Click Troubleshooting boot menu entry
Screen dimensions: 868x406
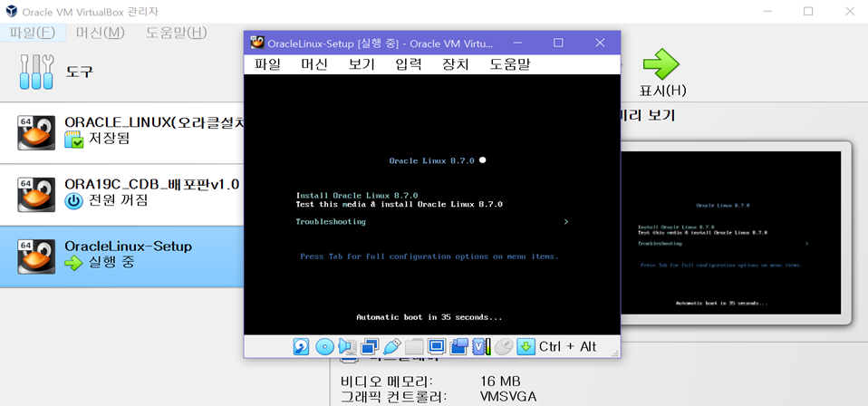[331, 222]
